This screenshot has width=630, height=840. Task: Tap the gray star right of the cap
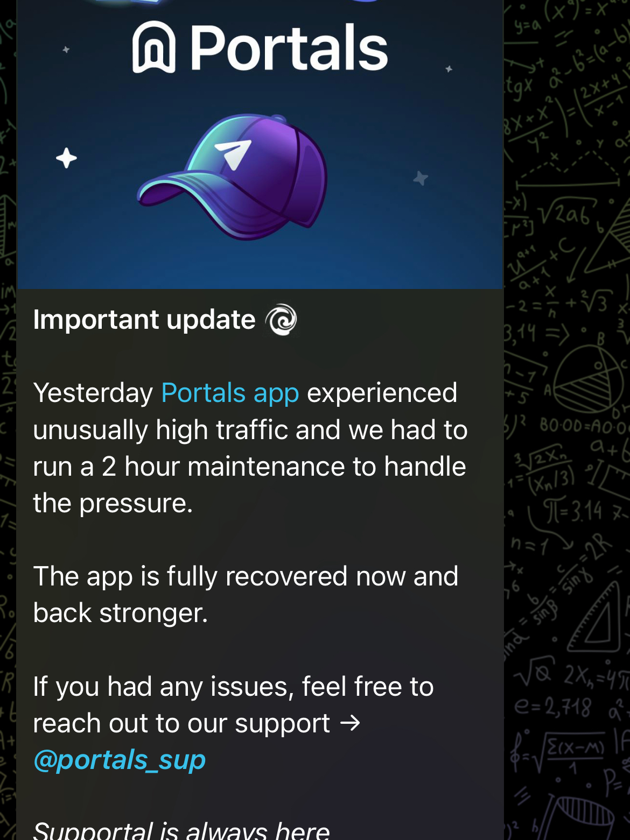pos(421,178)
